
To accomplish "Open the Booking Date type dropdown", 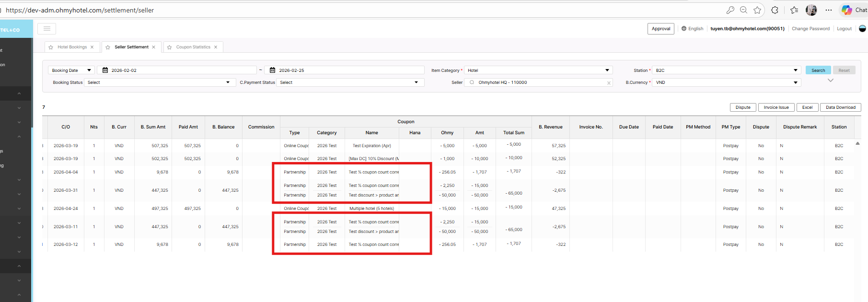I will (x=71, y=70).
